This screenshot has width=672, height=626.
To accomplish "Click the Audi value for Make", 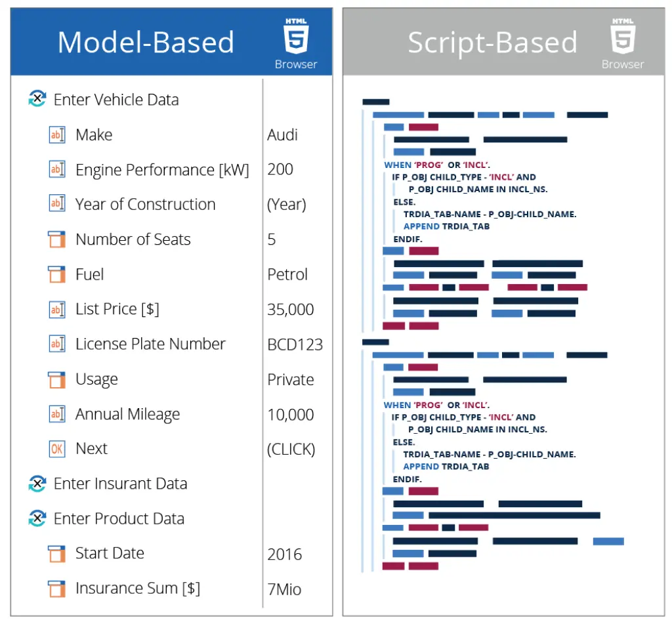I will 282,135.
